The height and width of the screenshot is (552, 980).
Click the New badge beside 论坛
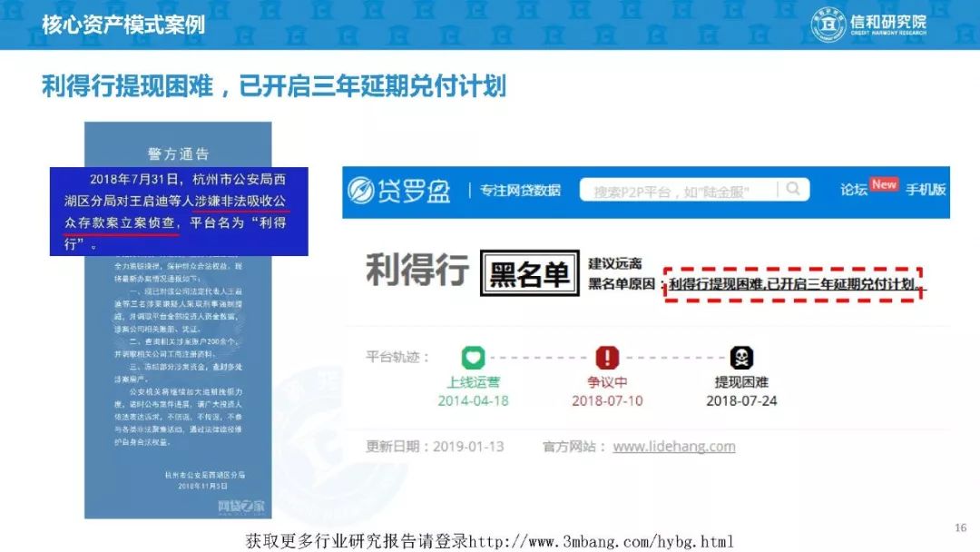(885, 184)
